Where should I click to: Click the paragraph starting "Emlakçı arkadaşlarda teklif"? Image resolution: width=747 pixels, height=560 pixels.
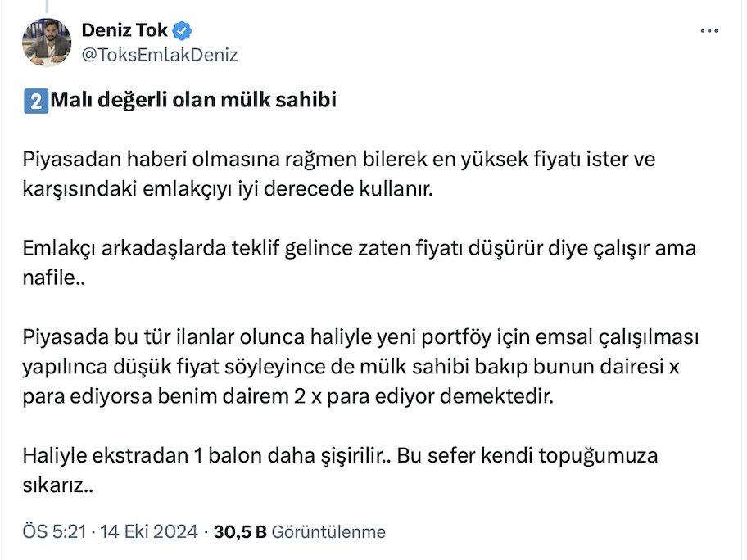(x=359, y=248)
